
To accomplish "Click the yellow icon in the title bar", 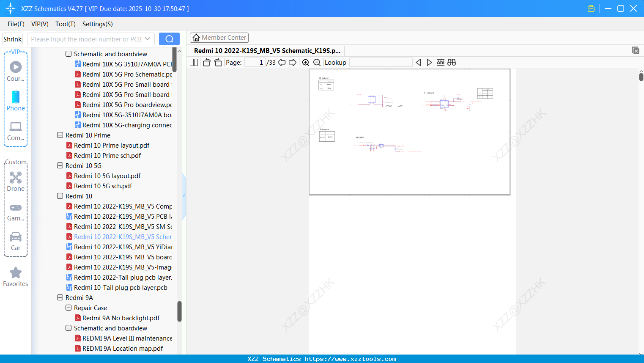I will (591, 8).
